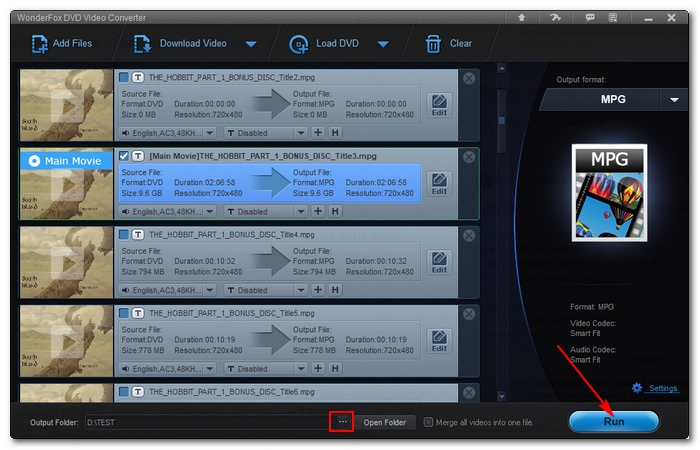Select the Title4.mpg video thumbnail
This screenshot has height=450, width=700.
click(x=67, y=262)
